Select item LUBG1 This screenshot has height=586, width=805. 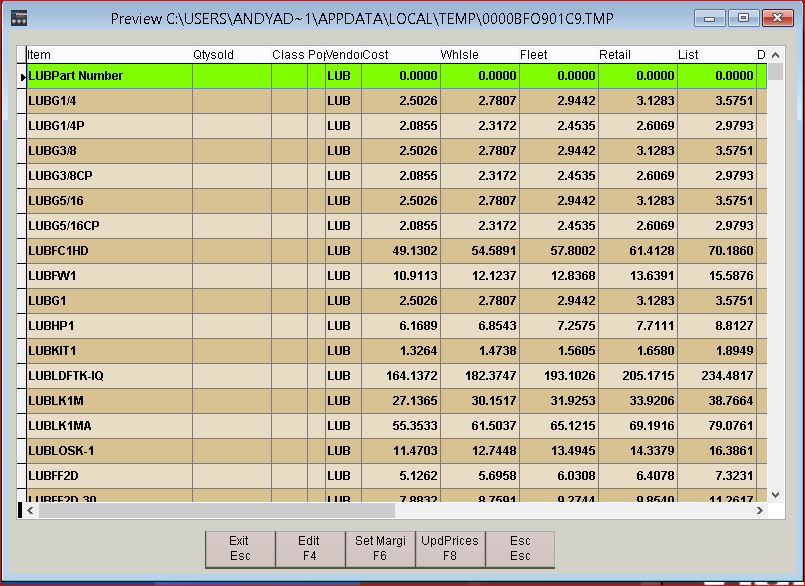[109, 301]
